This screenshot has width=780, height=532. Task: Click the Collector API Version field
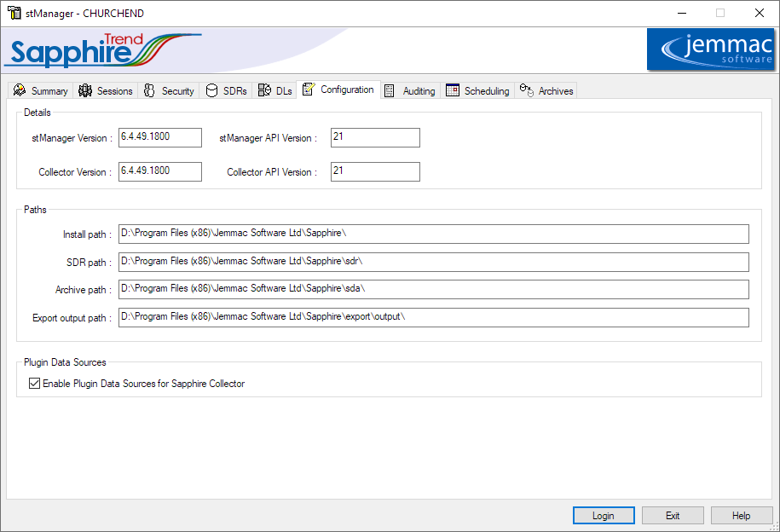(x=375, y=171)
